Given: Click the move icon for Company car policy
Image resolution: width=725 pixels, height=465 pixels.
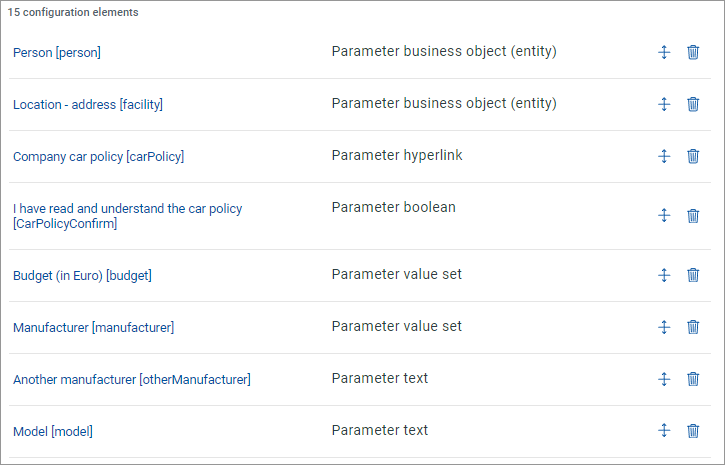Looking at the screenshot, I should click(x=663, y=156).
